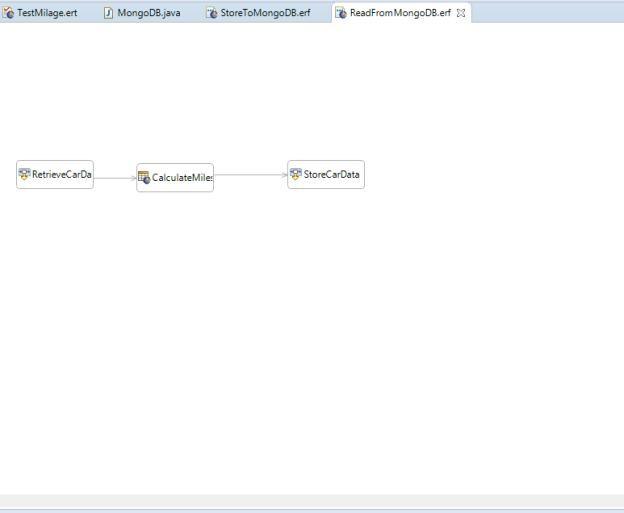Select the ReadFromMongoDB.erf tab

400,13
